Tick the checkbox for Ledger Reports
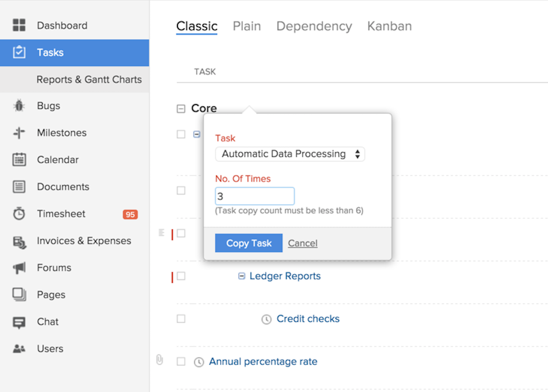 tap(181, 276)
